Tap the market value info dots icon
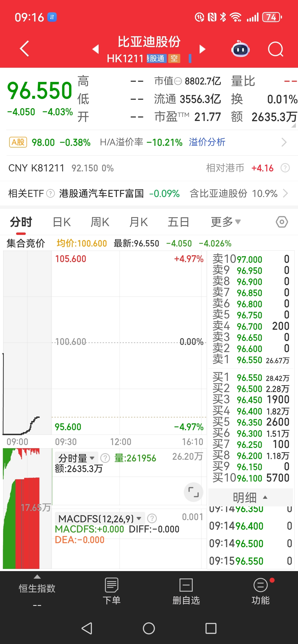Screen dimensions: 298x644 coord(178,81)
